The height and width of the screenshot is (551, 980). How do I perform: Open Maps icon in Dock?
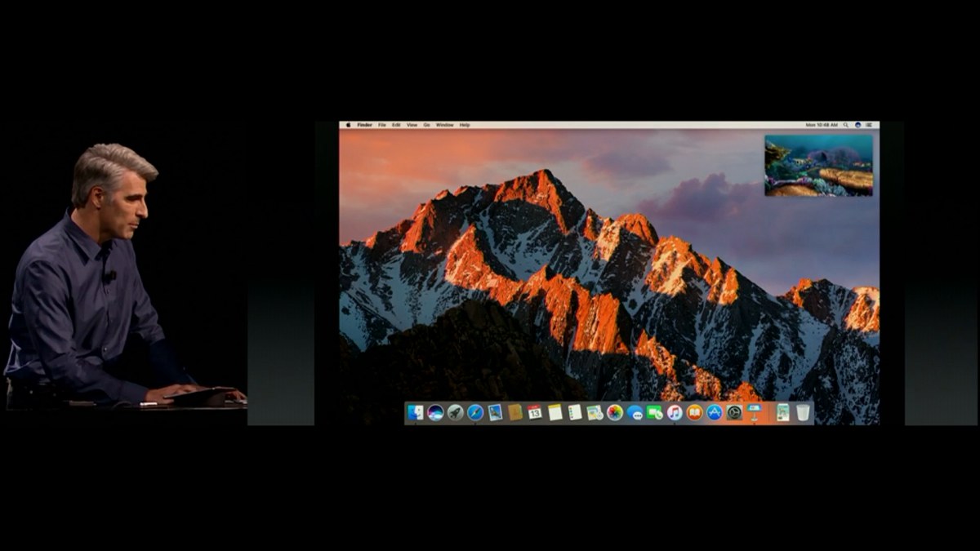(x=595, y=412)
